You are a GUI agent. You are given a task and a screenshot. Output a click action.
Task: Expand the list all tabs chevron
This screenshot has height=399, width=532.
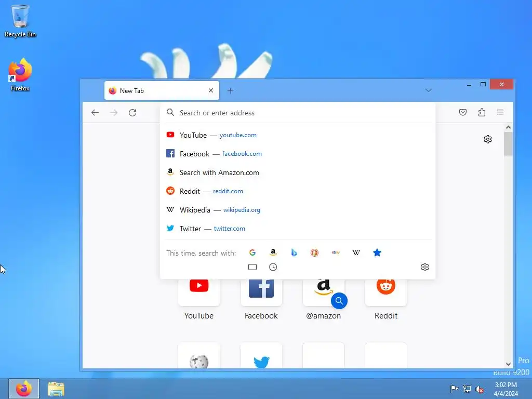(x=429, y=90)
